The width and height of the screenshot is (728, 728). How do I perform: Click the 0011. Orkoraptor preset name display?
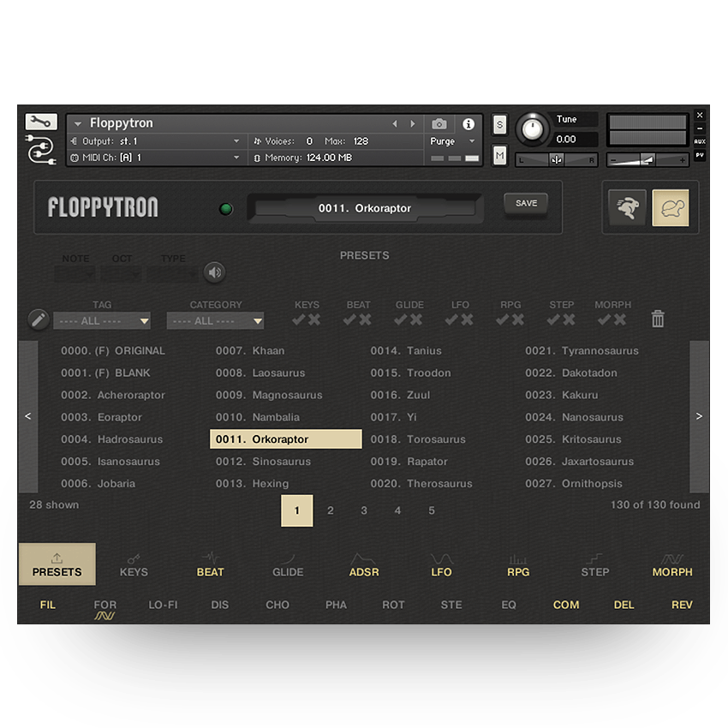(365, 208)
